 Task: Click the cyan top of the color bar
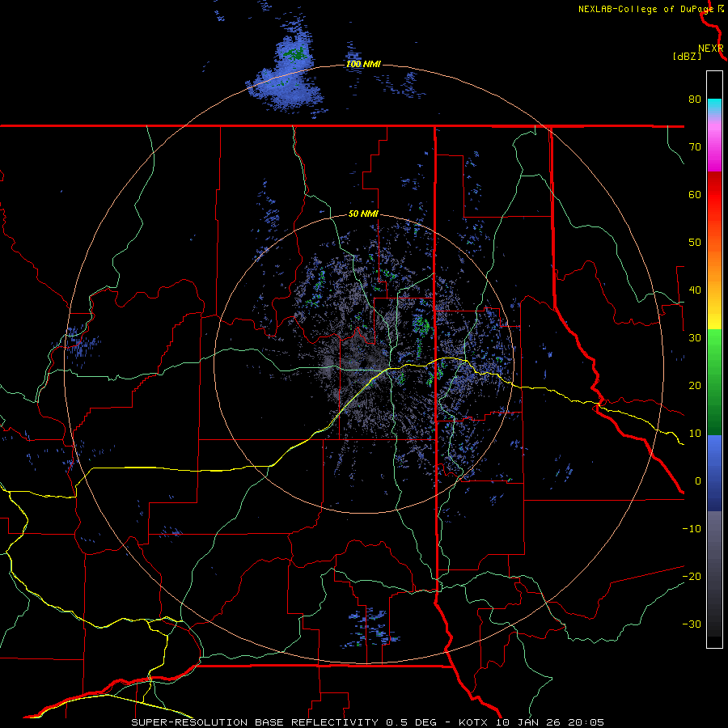click(x=714, y=106)
